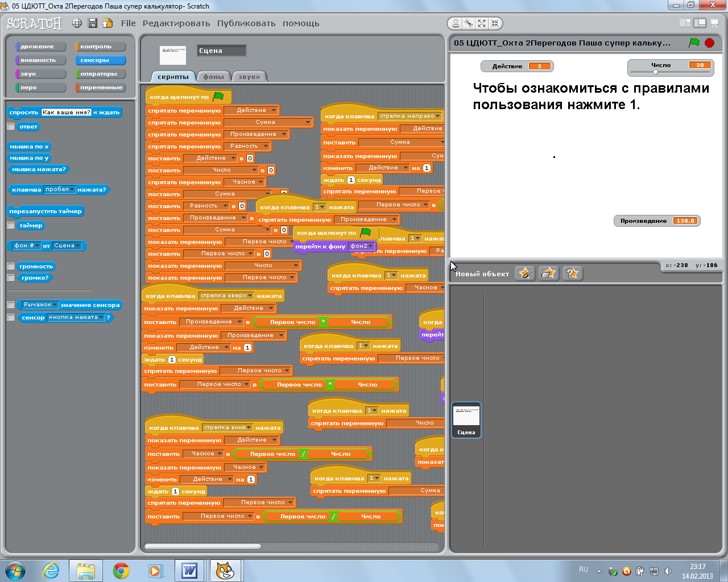Screen dimensions: 728x582
Task: Click the Windows Start button
Action: [x=15, y=571]
